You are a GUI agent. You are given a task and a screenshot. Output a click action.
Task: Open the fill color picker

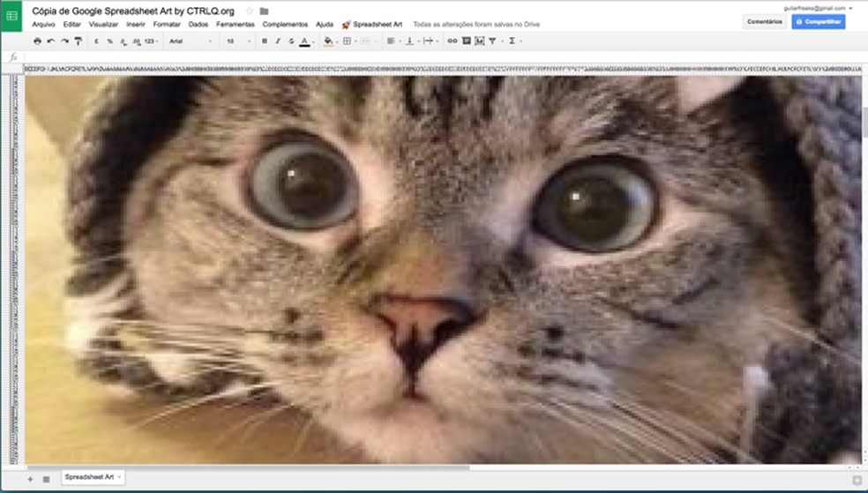pos(331,41)
